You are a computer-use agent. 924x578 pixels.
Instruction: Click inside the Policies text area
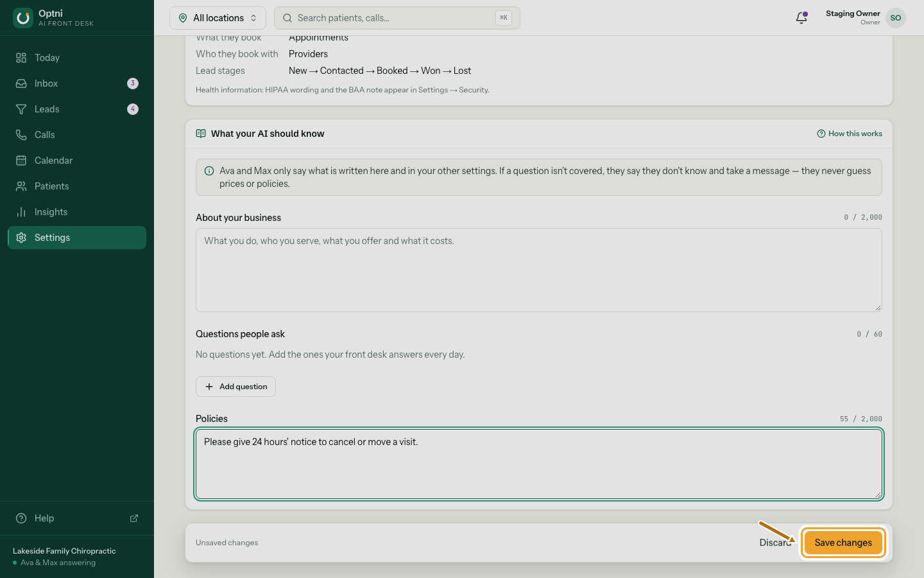(x=539, y=464)
